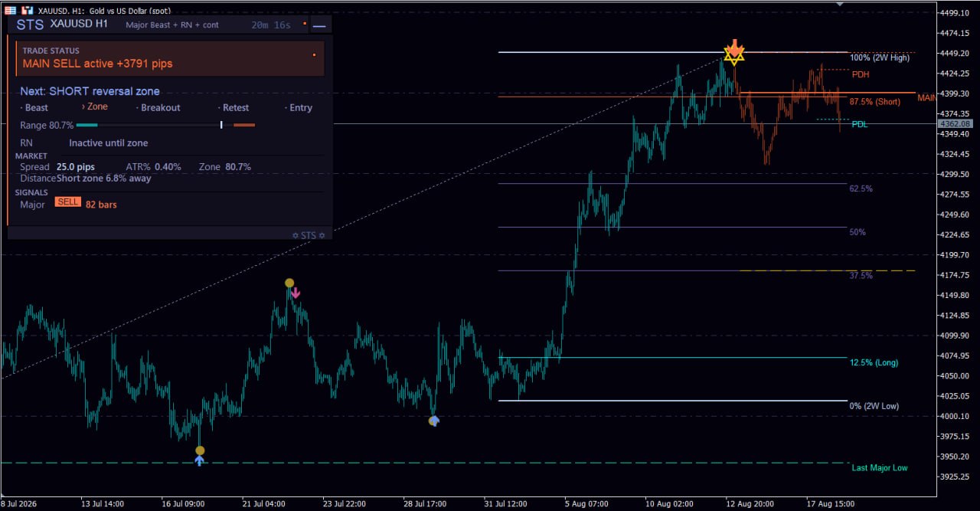Click the 62.5% level label

861,188
